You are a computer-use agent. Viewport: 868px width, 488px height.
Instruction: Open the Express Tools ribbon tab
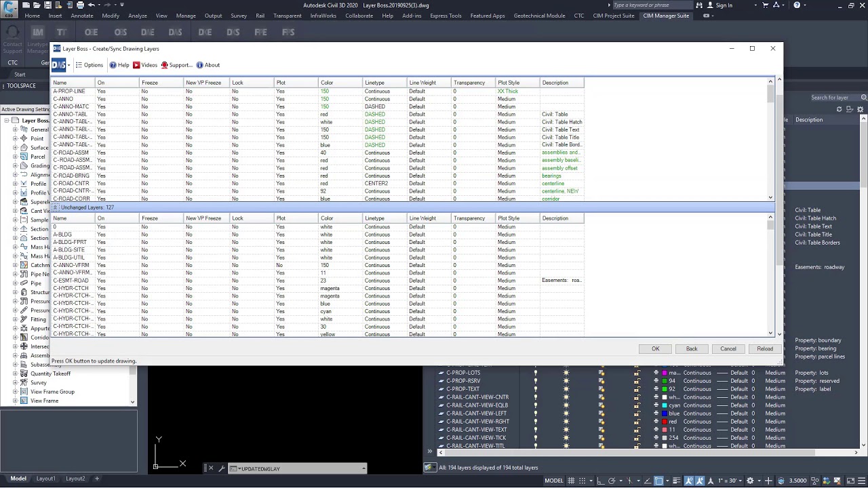[x=446, y=16]
